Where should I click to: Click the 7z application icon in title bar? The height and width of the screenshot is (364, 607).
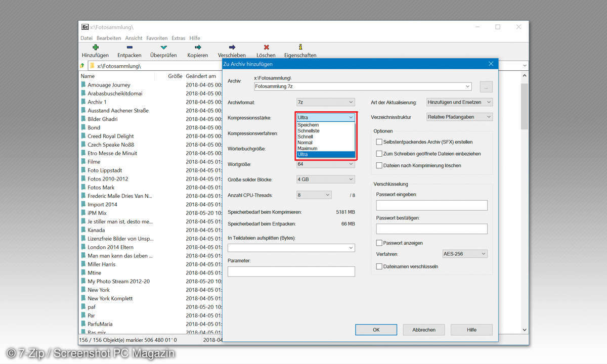pyautogui.click(x=85, y=27)
